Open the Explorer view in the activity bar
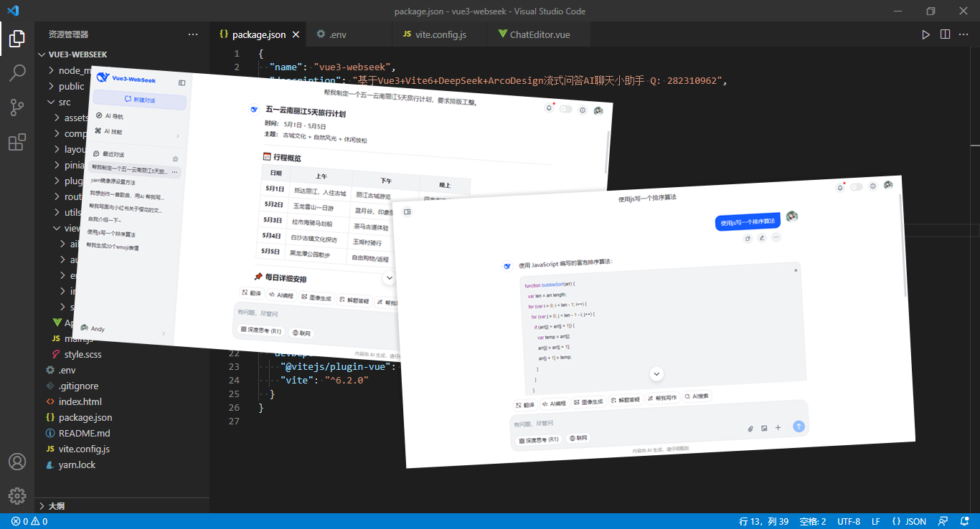This screenshot has height=529, width=980. pos(17,39)
